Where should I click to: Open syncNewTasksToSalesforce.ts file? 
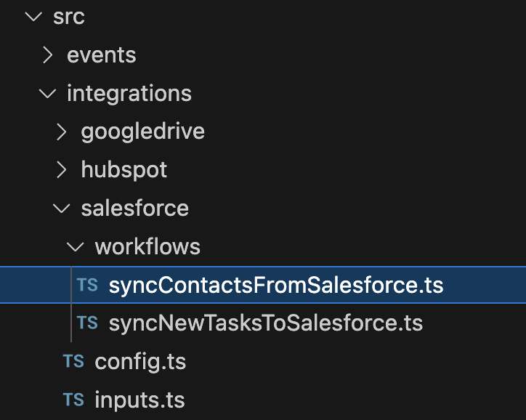[266, 323]
